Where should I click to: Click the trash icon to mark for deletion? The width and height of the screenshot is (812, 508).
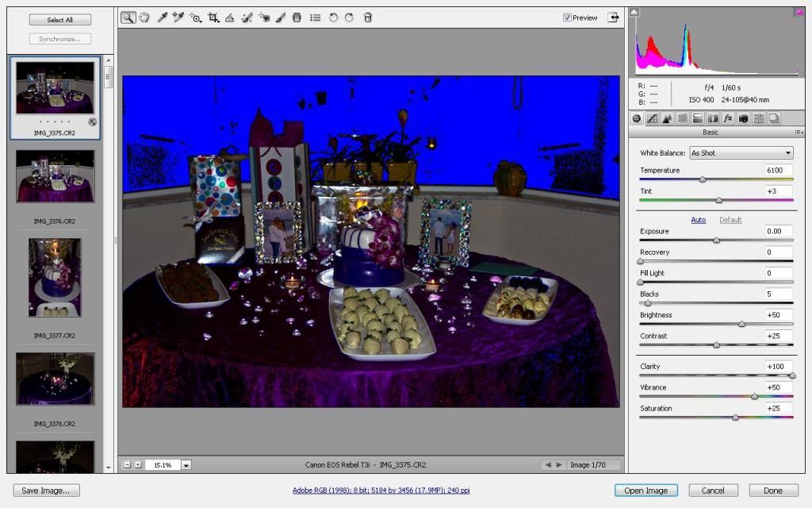pyautogui.click(x=368, y=17)
